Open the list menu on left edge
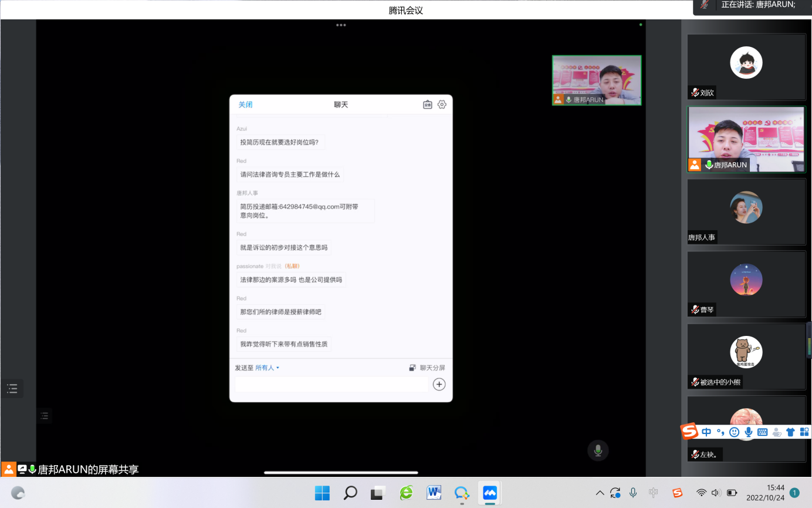This screenshot has width=812, height=508. [x=12, y=388]
